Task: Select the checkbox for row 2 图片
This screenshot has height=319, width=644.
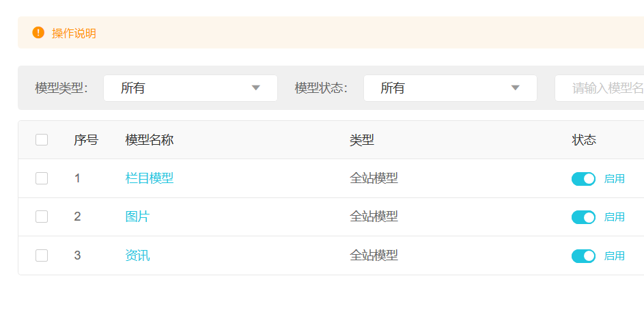Action: click(x=42, y=217)
